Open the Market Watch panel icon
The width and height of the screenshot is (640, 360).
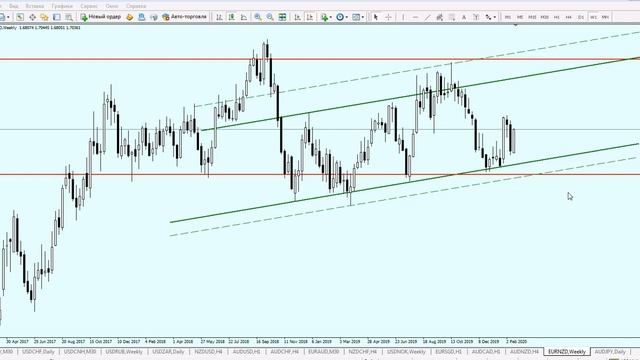20,17
